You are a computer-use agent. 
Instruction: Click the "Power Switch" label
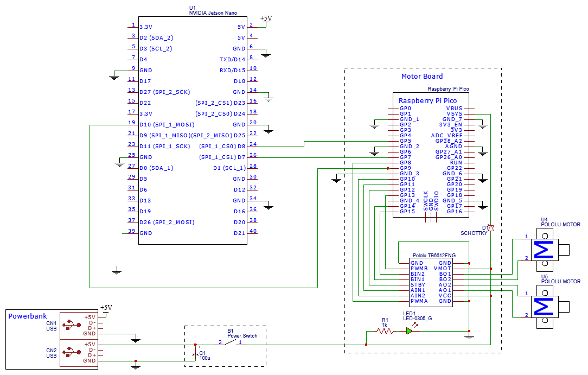(x=242, y=336)
